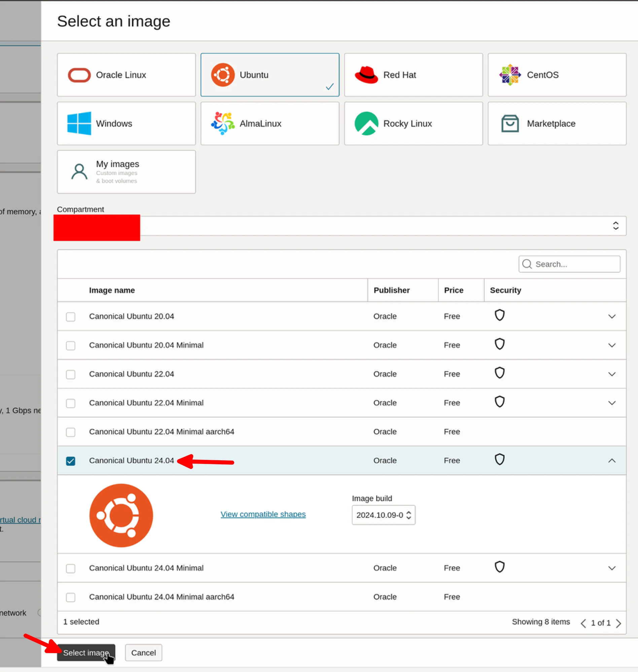Open the My images tile
Viewport: 638px width, 672px height.
[x=126, y=172]
